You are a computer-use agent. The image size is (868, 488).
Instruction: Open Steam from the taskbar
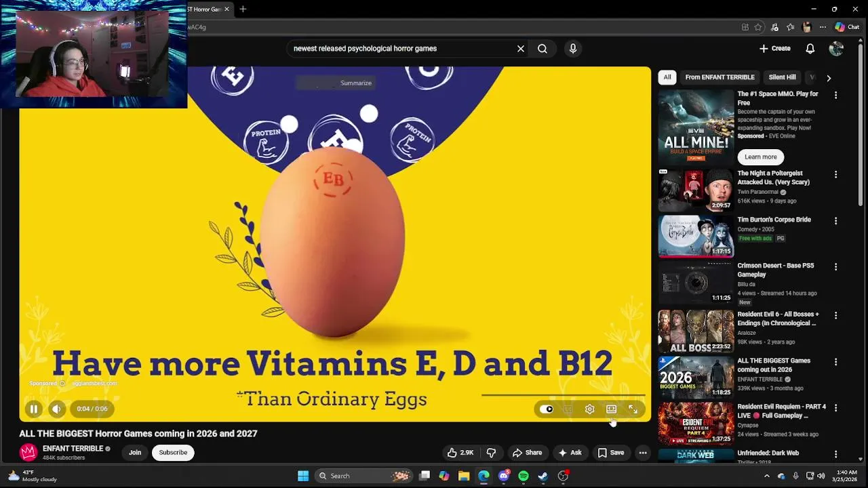coord(542,476)
